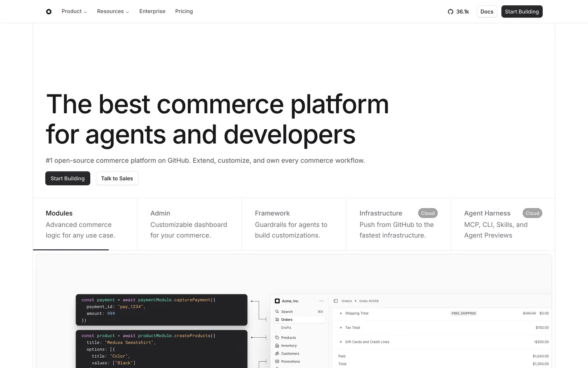The width and height of the screenshot is (588, 368).
Task: Open the Enterprise page link
Action: 152,11
